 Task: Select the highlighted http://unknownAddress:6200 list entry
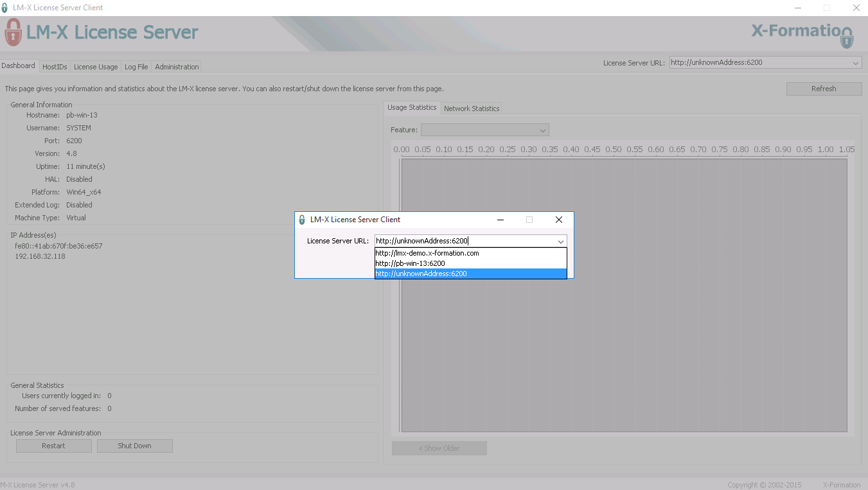tap(470, 274)
